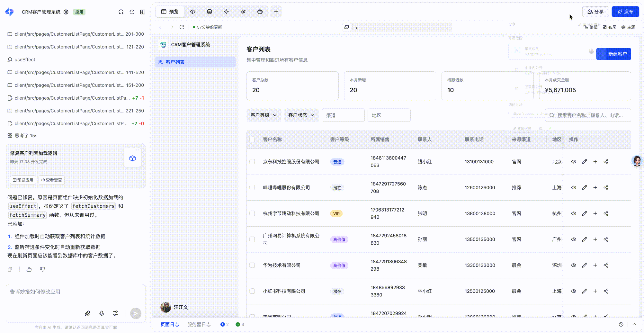Screen dimensions: 644x333
Task: Click the 发布 publish button
Action: click(x=625, y=12)
